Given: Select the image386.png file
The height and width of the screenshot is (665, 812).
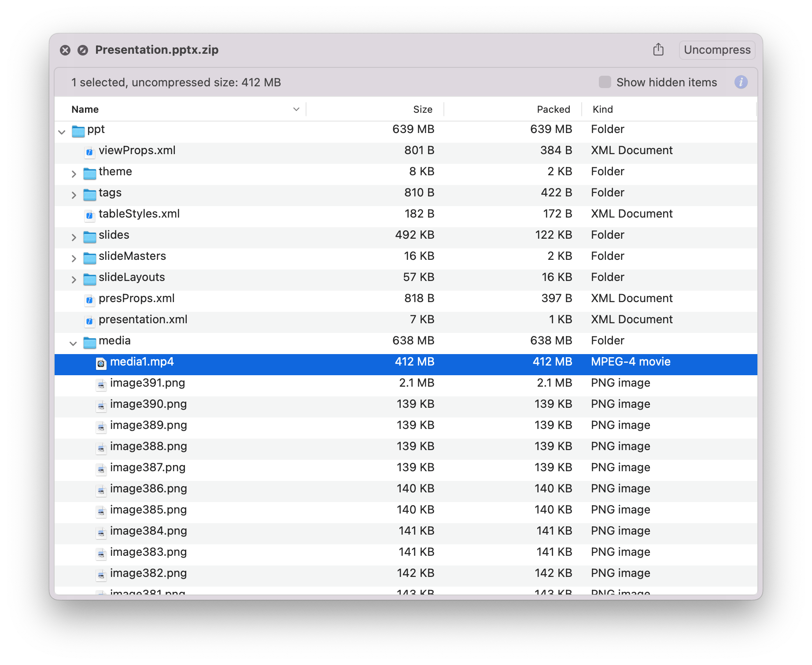Looking at the screenshot, I should (x=406, y=489).
